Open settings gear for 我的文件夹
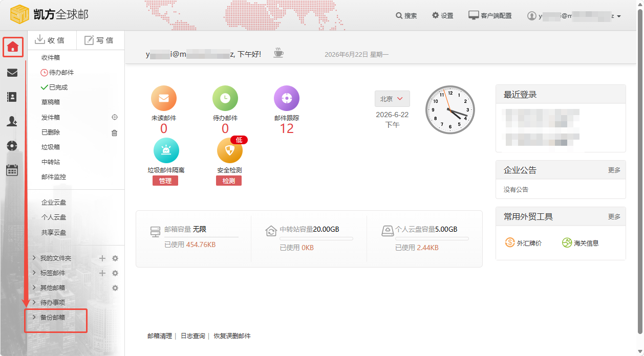 [115, 258]
